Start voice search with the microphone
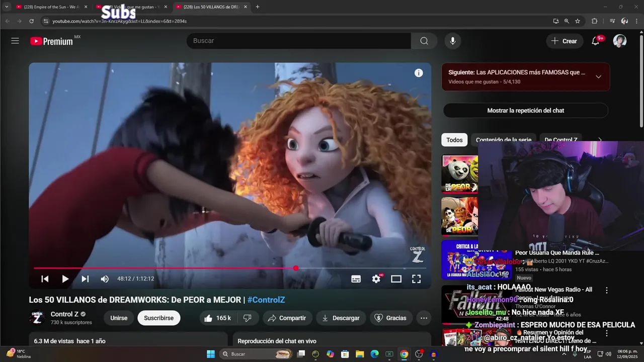 pos(453,41)
